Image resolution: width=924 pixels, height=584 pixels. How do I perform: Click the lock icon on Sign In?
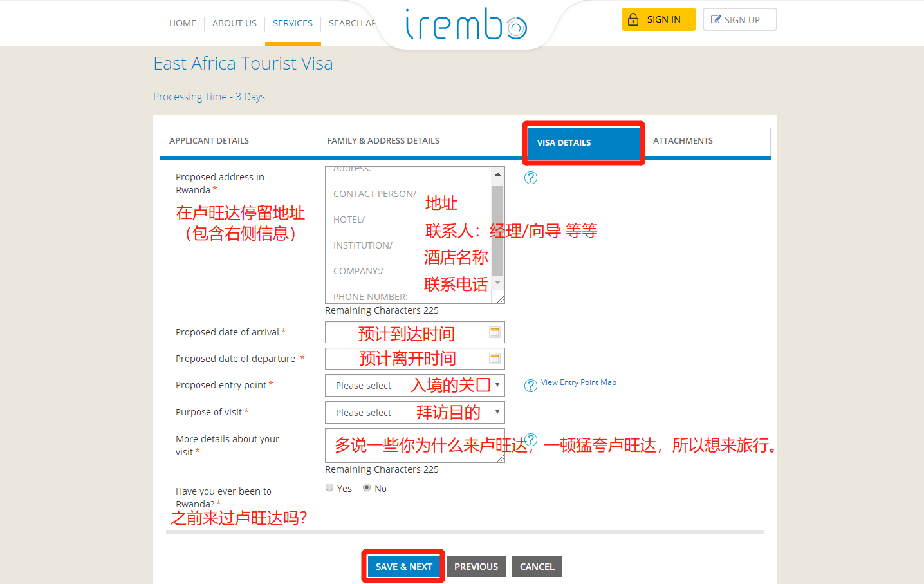[x=633, y=19]
